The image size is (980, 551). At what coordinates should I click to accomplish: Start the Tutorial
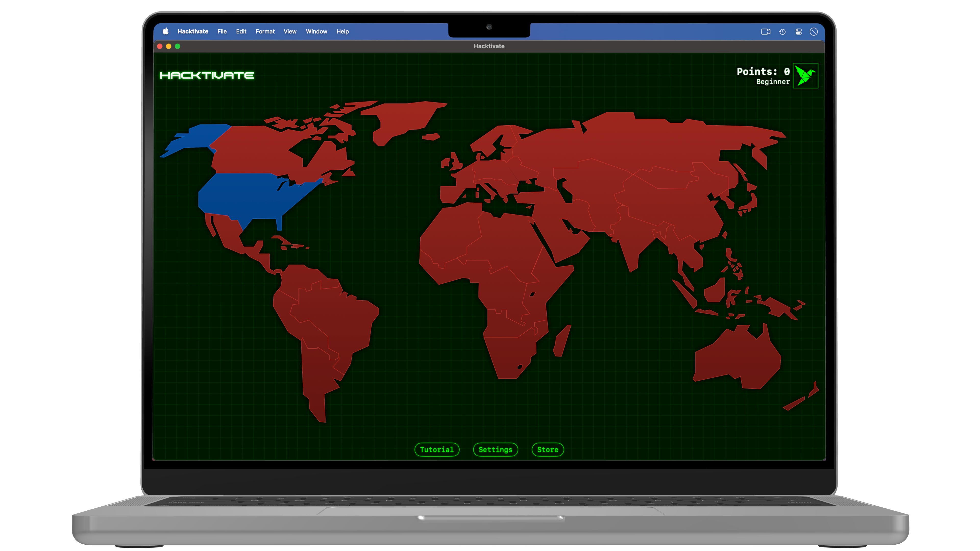click(437, 449)
